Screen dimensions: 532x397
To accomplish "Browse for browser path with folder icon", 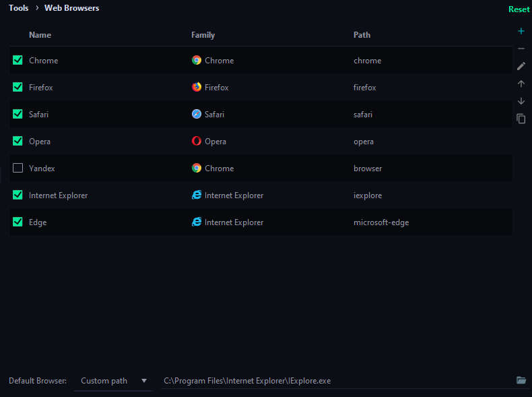I will tap(521, 380).
